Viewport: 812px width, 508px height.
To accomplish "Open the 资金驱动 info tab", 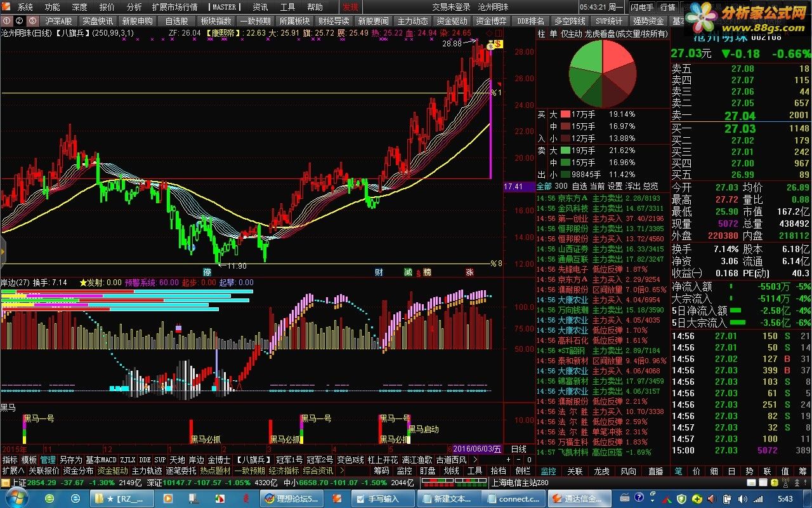I will [112, 471].
